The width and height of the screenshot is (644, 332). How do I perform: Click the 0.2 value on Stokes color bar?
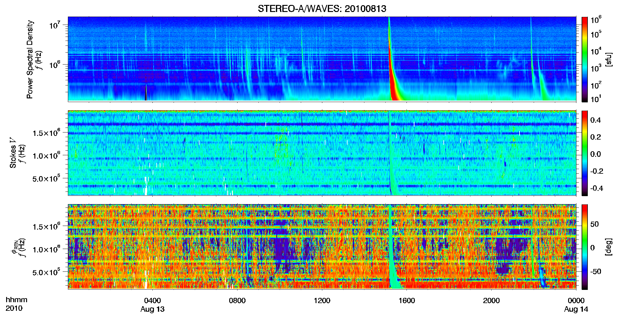[595, 137]
